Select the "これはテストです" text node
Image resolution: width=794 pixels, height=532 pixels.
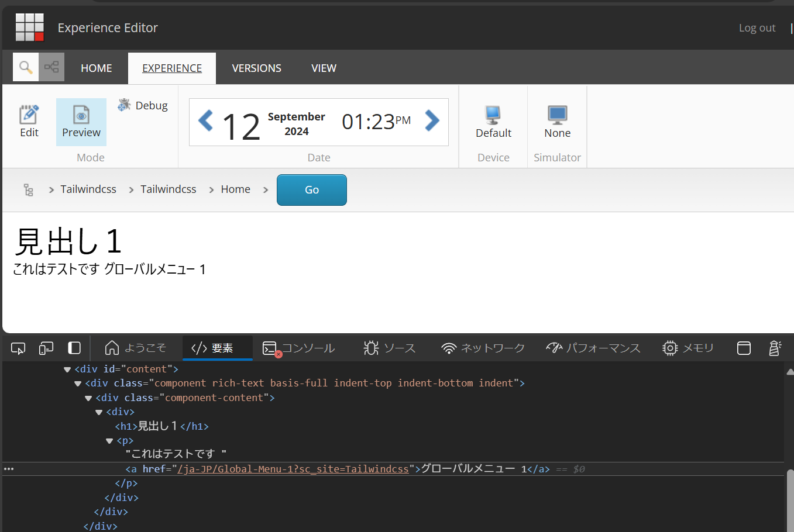point(176,454)
